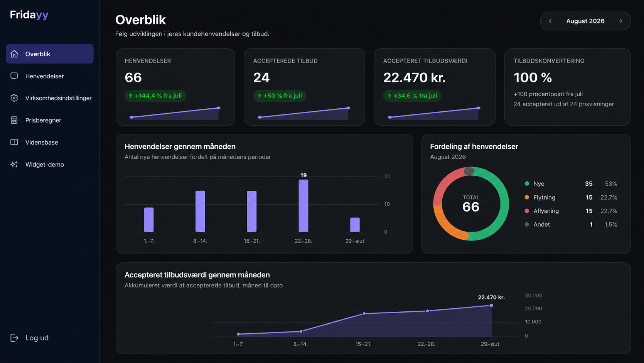Go to previous month with left chevron
This screenshot has height=363, width=644.
[x=550, y=21]
